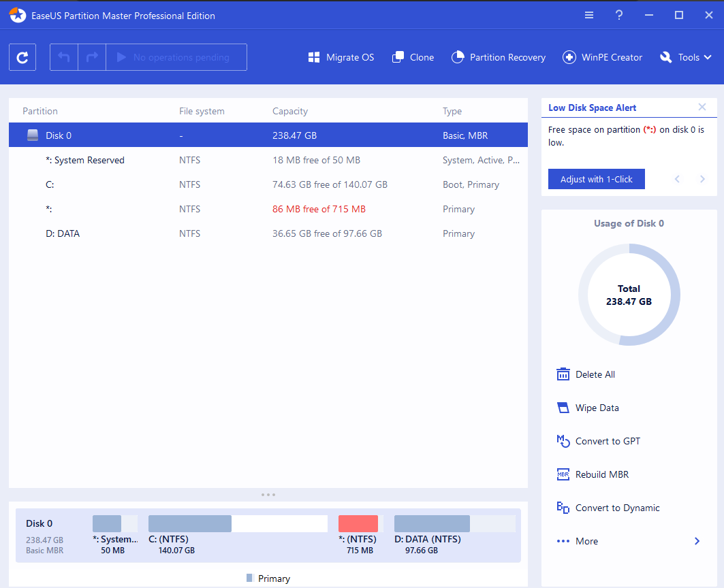The height and width of the screenshot is (588, 724).
Task: Click the Tools wrench icon
Action: 666,57
